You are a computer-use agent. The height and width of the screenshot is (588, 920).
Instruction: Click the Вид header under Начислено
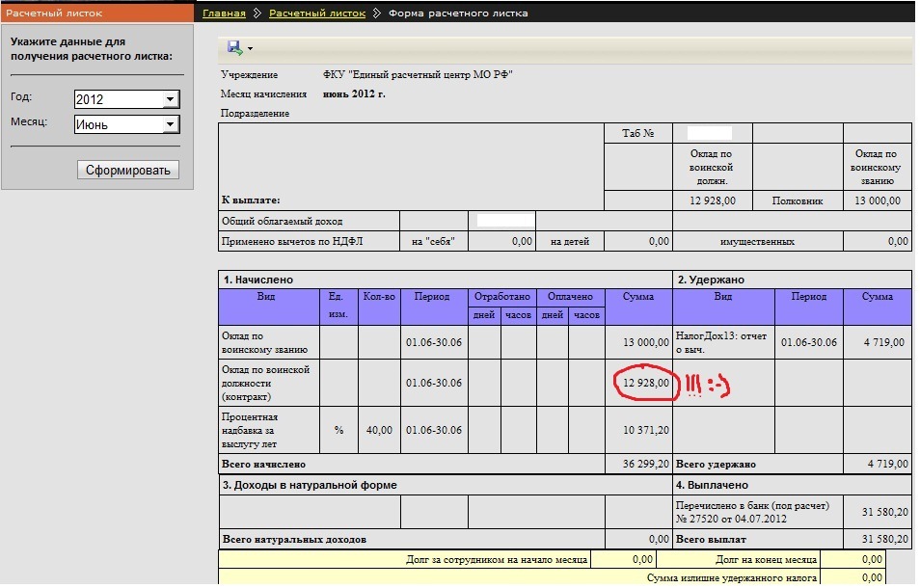[x=266, y=297]
